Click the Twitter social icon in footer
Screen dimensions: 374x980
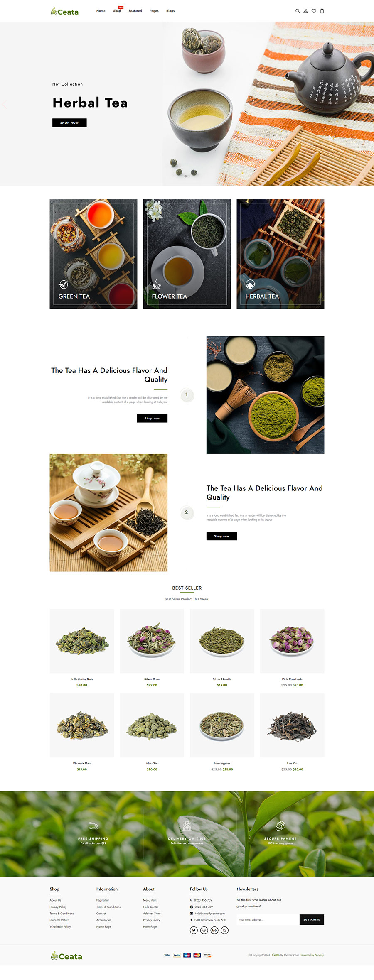click(194, 930)
